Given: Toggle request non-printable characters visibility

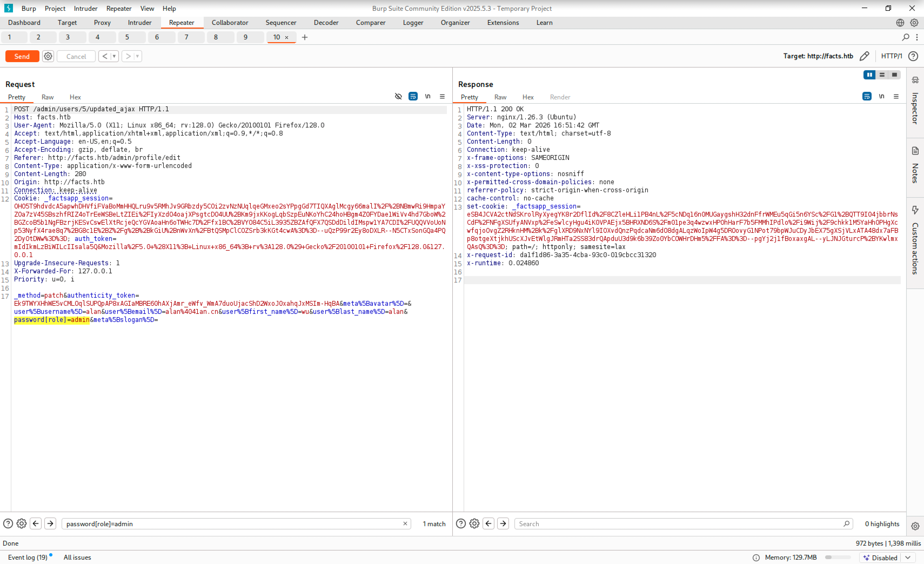Looking at the screenshot, I should [398, 96].
